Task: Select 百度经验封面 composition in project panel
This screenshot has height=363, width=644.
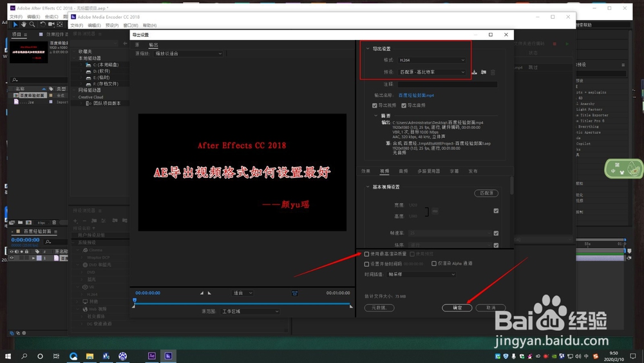Action: [x=32, y=95]
